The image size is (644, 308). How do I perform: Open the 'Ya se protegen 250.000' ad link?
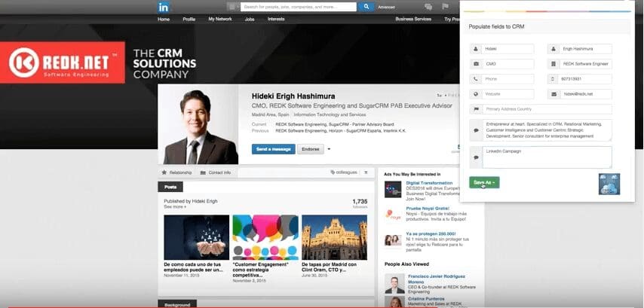coord(429,233)
